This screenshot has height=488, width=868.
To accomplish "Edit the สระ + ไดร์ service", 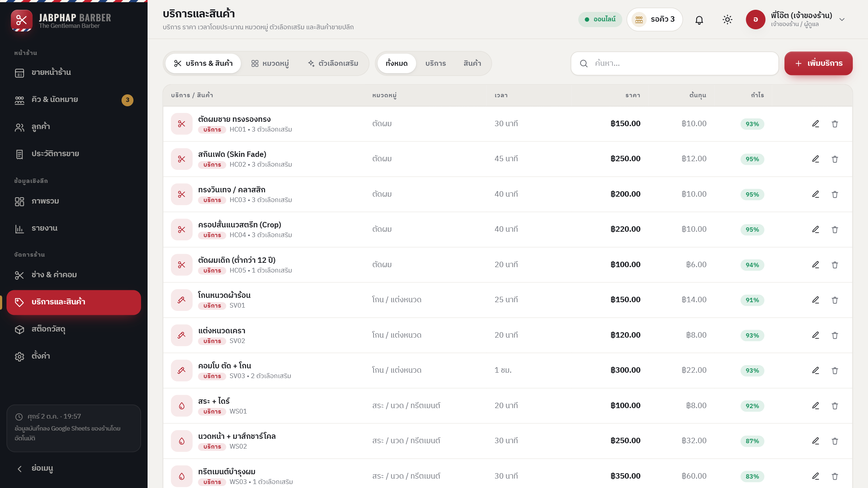I will coord(816,406).
